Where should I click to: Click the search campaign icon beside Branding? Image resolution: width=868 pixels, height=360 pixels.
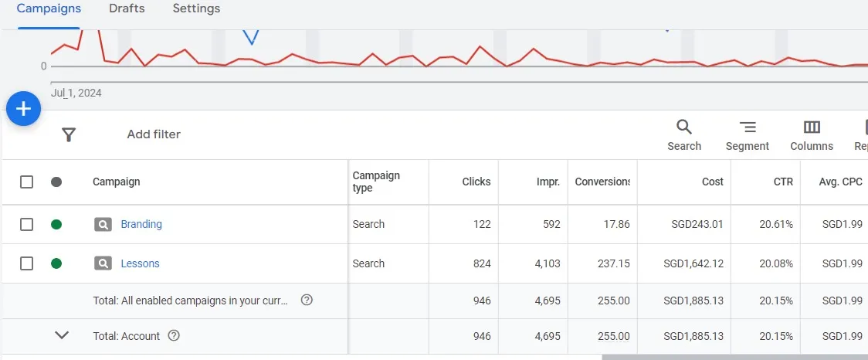pyautogui.click(x=103, y=225)
